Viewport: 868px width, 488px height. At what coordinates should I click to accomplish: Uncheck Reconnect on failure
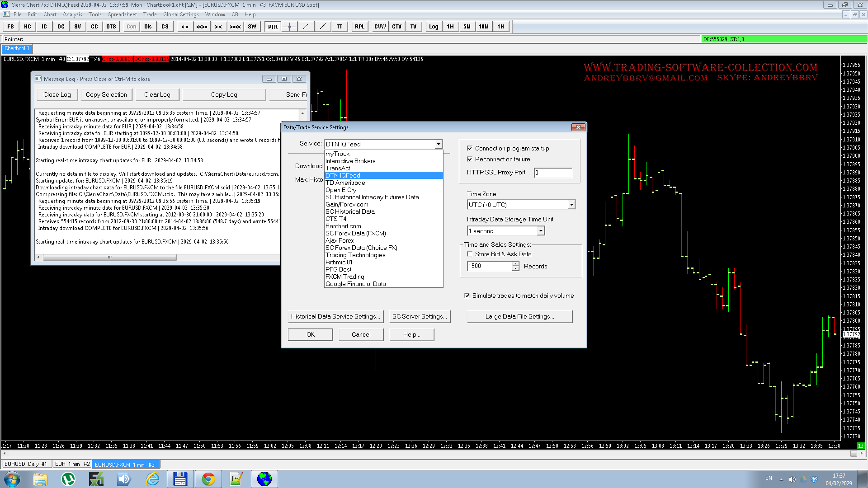click(x=470, y=159)
